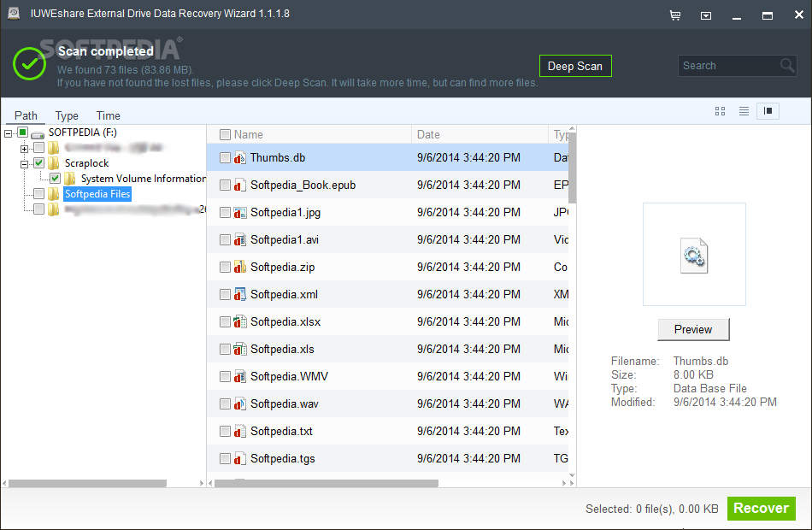Check the Softpedia.wav checkbox
This screenshot has width=812, height=530.
click(x=225, y=403)
